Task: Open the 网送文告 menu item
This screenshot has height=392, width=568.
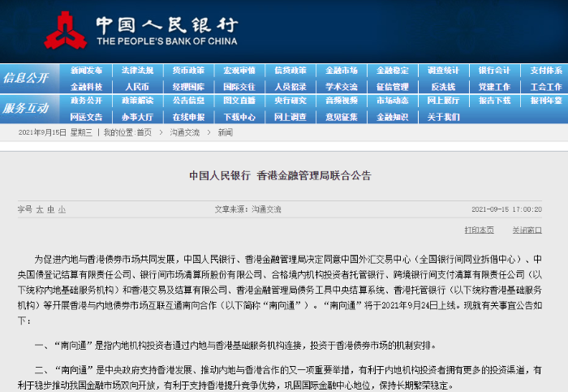Action: (x=86, y=117)
